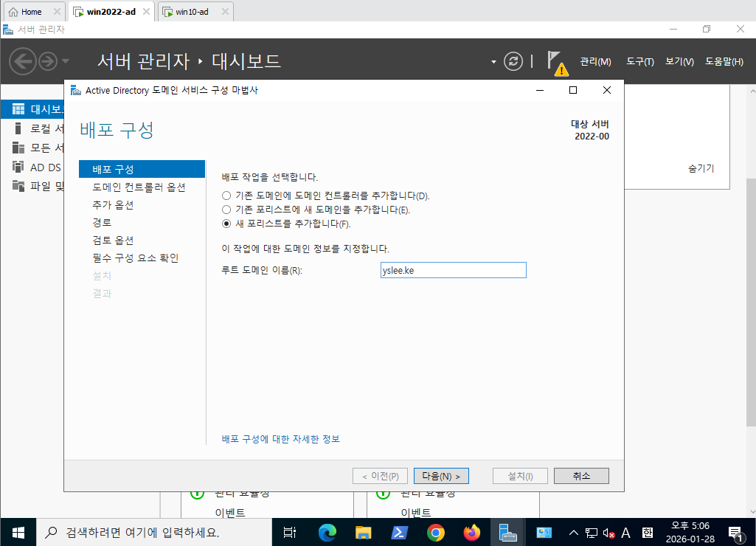756x546 pixels.
Task: Click the 다음(N) button
Action: pos(441,476)
